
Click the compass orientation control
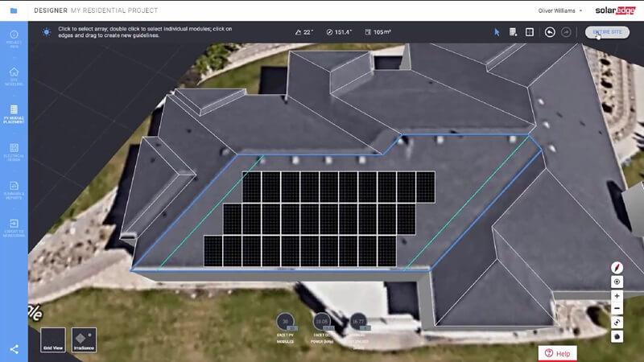[617, 267]
